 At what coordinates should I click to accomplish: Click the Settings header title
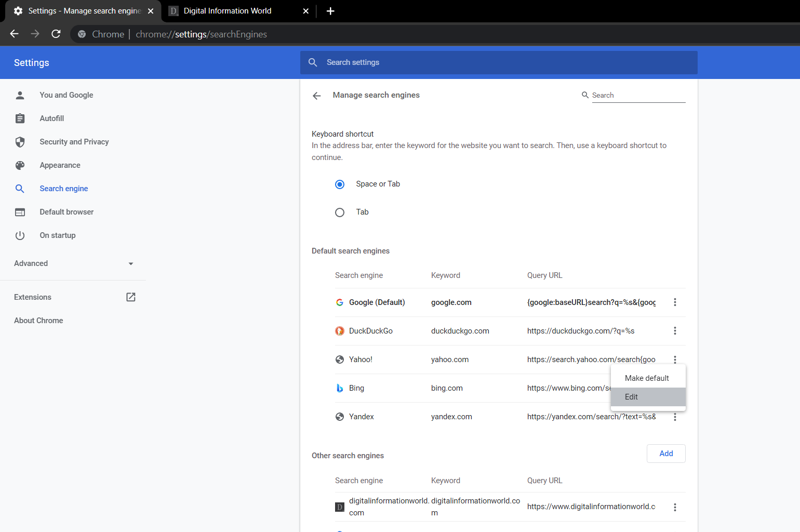32,63
